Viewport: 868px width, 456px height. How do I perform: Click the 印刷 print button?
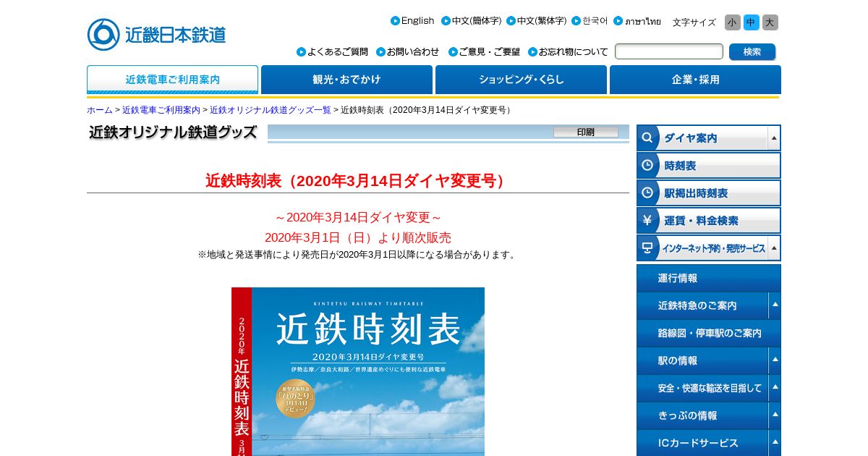(586, 132)
